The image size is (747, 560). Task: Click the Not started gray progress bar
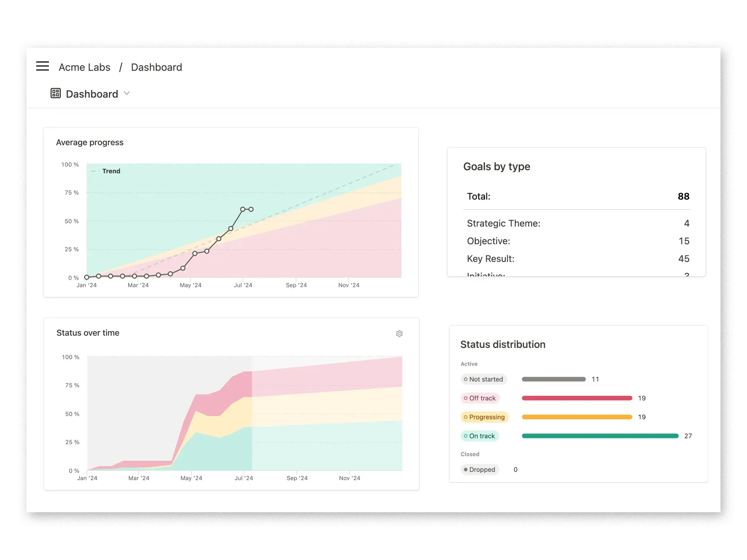554,379
